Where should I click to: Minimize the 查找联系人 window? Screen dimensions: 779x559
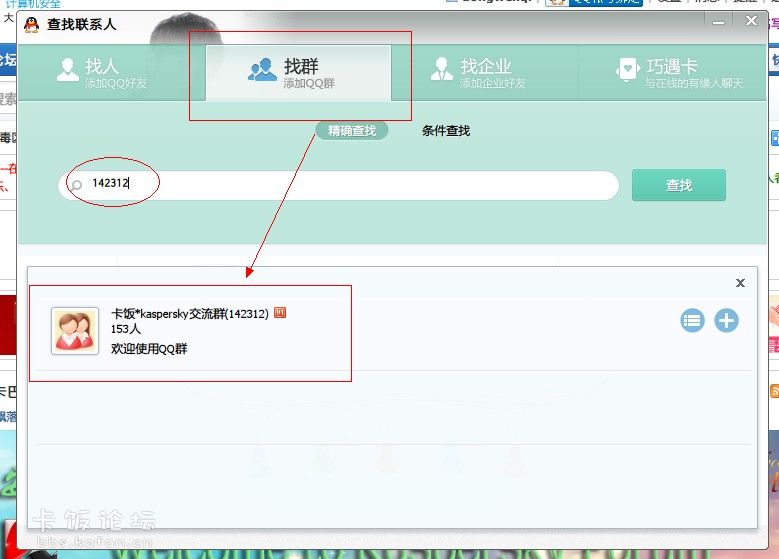click(718, 22)
